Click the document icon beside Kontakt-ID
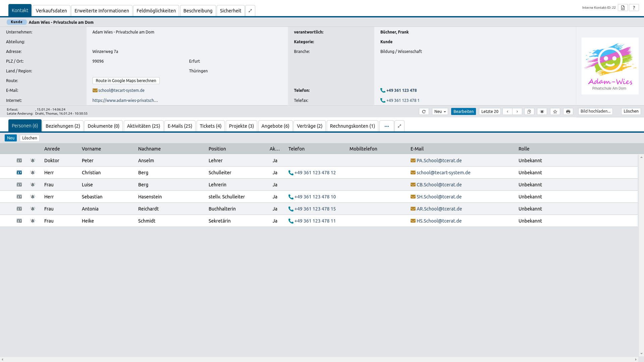 (x=623, y=8)
